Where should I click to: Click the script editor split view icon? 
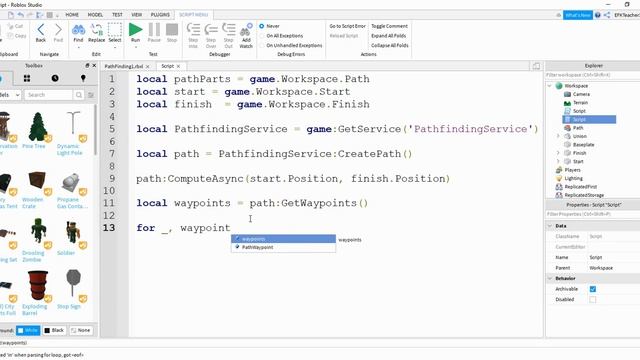click(536, 66)
